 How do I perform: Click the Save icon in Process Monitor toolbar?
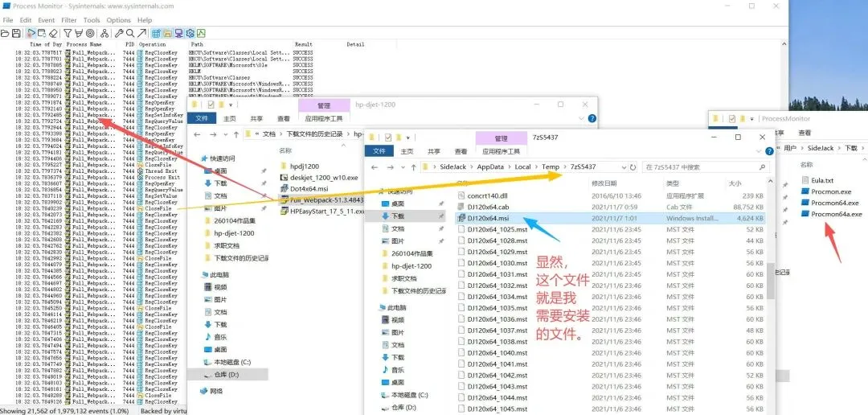[x=16, y=33]
